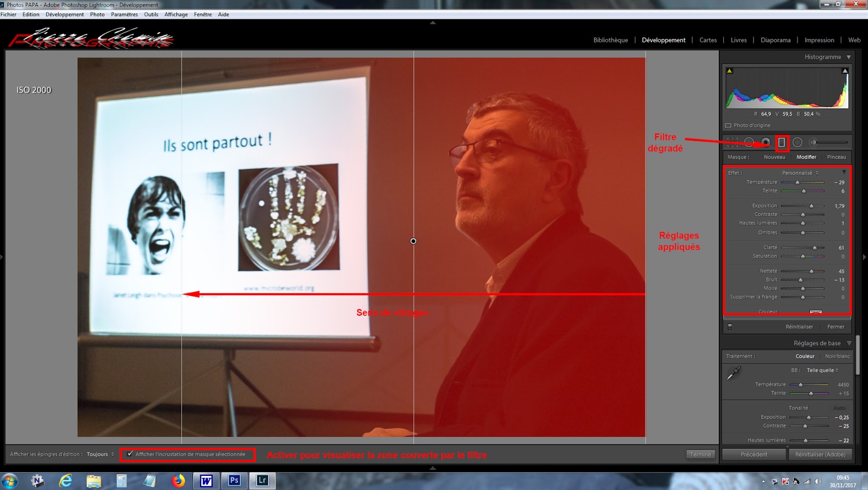868x490 pixels.
Task: Switch to the Impression module
Action: tap(819, 40)
